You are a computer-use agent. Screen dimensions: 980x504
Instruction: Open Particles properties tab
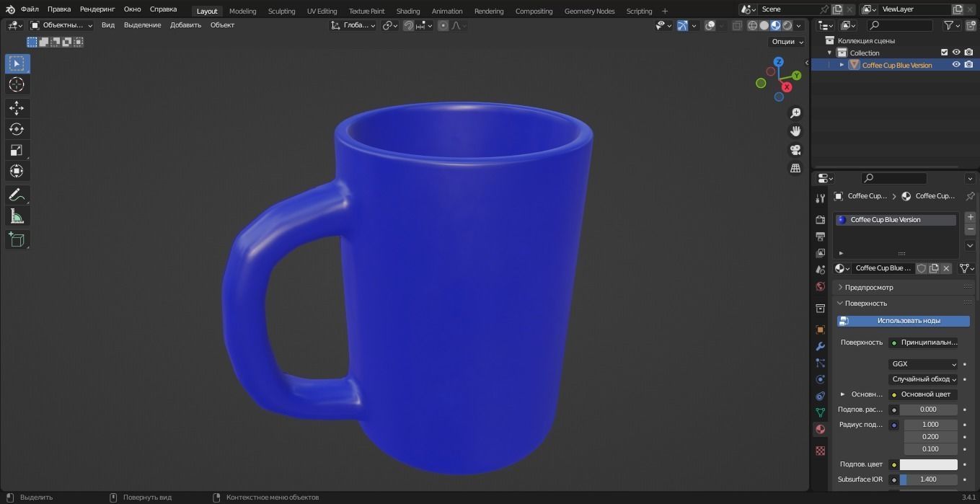pyautogui.click(x=820, y=363)
